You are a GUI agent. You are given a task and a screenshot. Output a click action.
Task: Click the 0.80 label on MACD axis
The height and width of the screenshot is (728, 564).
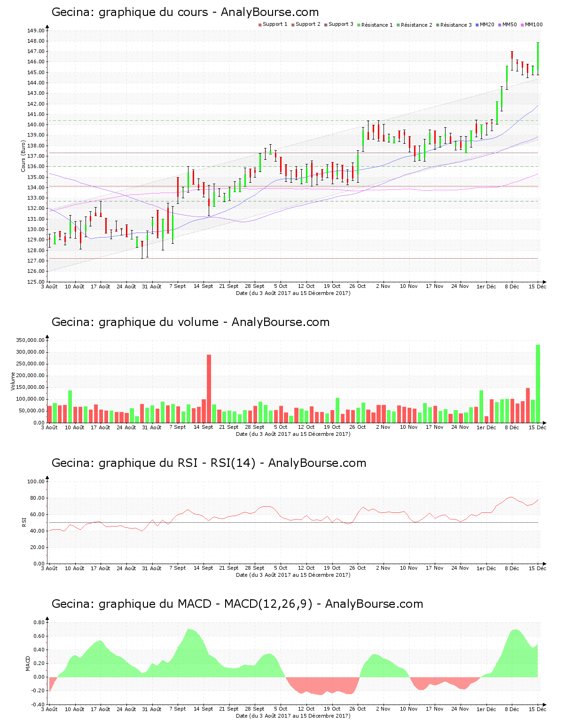[x=39, y=623]
